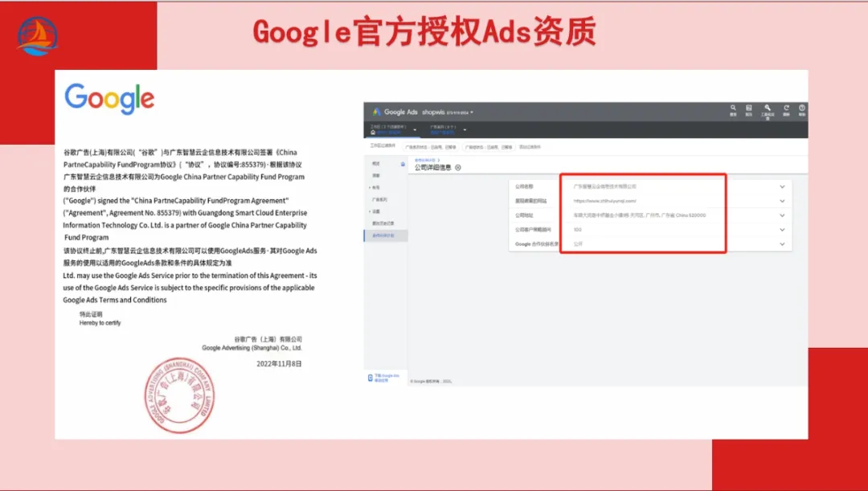Open the tools and settings wrench icon
The image size is (868, 491).
tap(768, 108)
